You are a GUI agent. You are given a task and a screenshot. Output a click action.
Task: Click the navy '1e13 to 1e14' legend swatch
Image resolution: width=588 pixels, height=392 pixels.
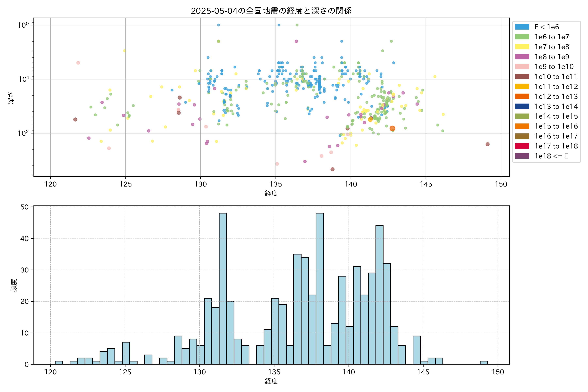point(522,106)
